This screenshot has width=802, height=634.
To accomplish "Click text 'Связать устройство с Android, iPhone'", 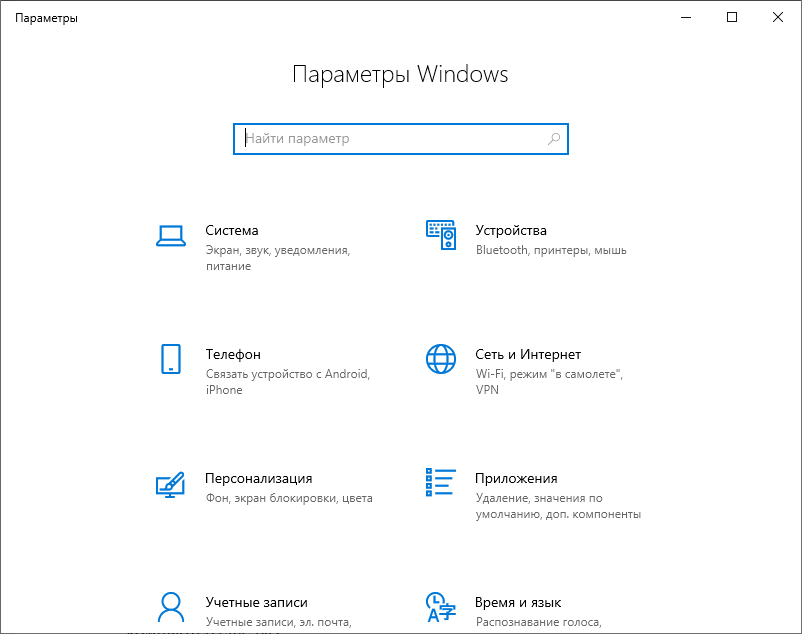I will [288, 382].
